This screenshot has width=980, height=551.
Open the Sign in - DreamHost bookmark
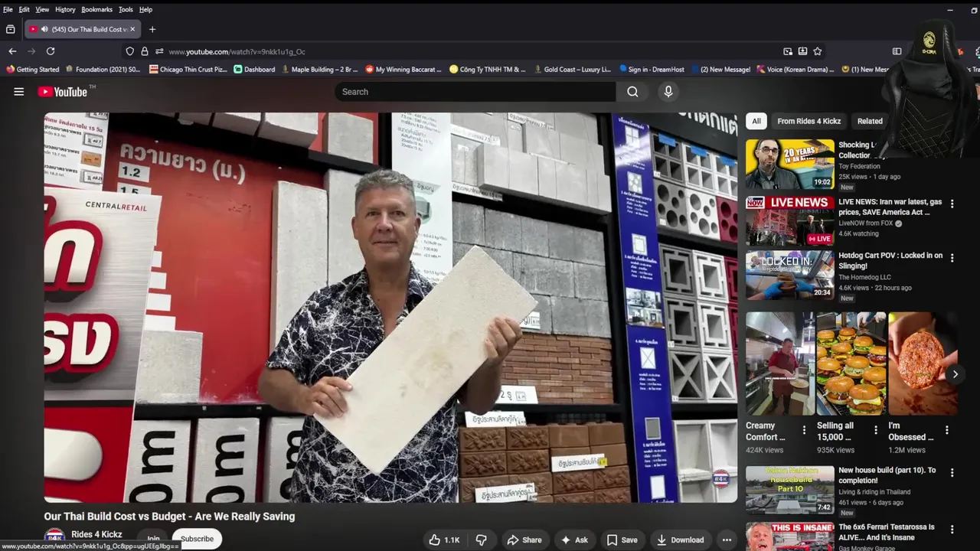tap(652, 70)
